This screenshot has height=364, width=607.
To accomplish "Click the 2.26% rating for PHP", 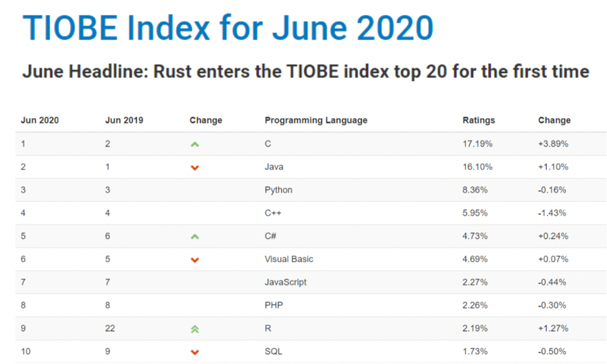I will click(475, 305).
